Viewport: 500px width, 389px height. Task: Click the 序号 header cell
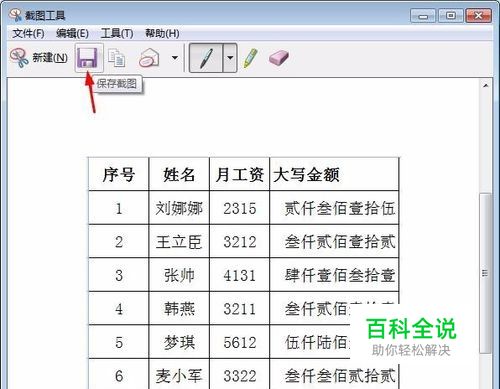119,174
